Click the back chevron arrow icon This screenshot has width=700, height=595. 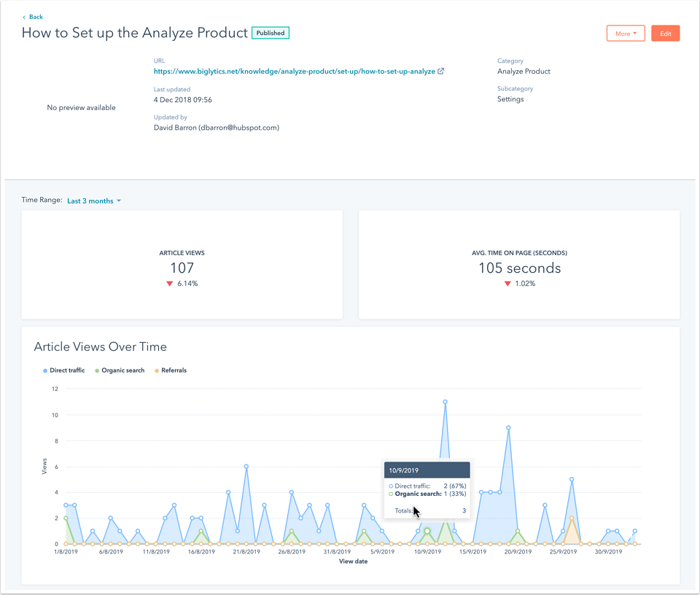(x=24, y=17)
